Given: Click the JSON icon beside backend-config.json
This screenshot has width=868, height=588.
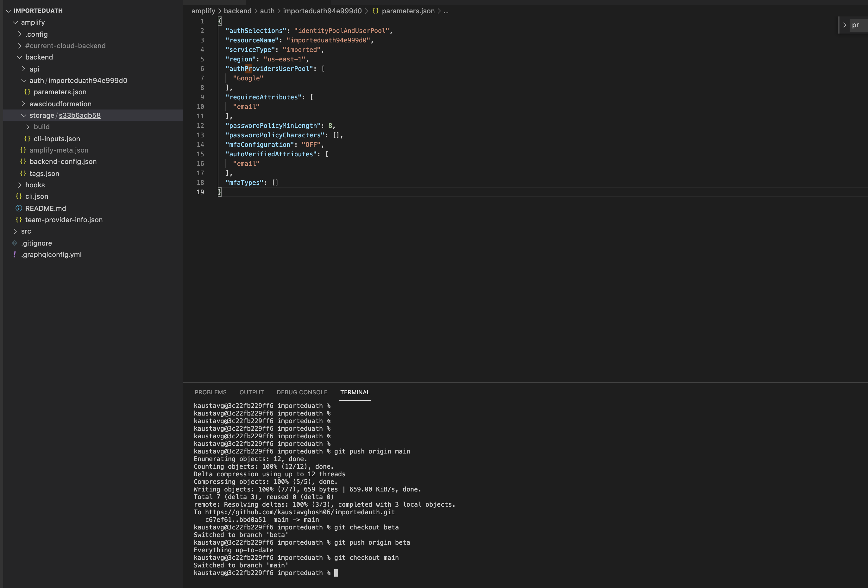Looking at the screenshot, I should pyautogui.click(x=22, y=162).
